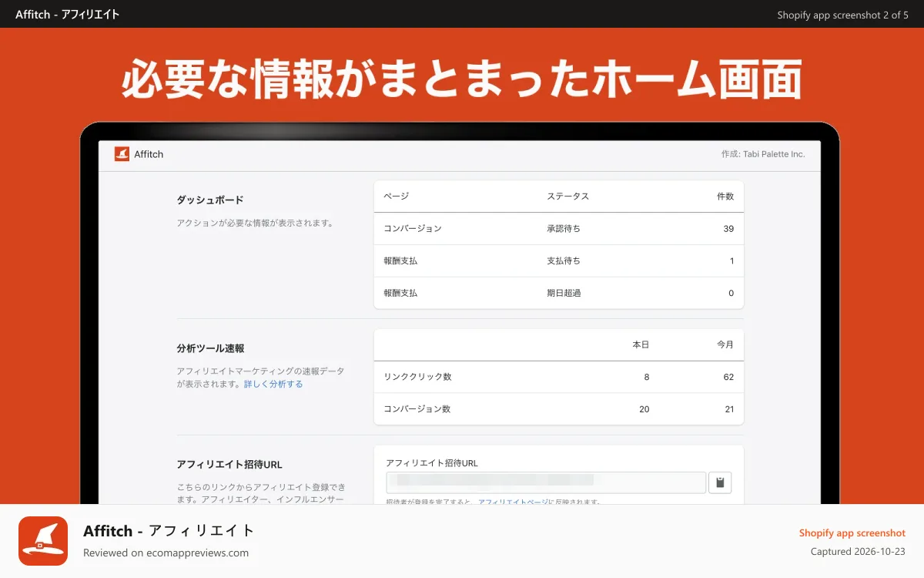Open the 詳しく分析する link
924x578 pixels.
[273, 384]
